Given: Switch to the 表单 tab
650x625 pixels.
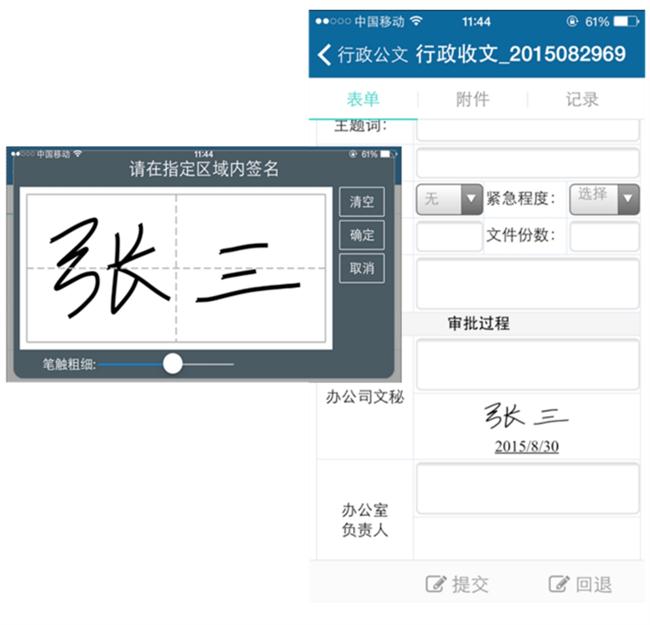Looking at the screenshot, I should point(363,99).
